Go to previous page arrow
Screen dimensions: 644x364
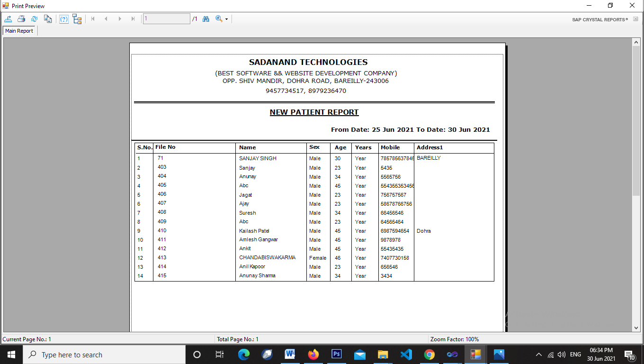tap(106, 19)
